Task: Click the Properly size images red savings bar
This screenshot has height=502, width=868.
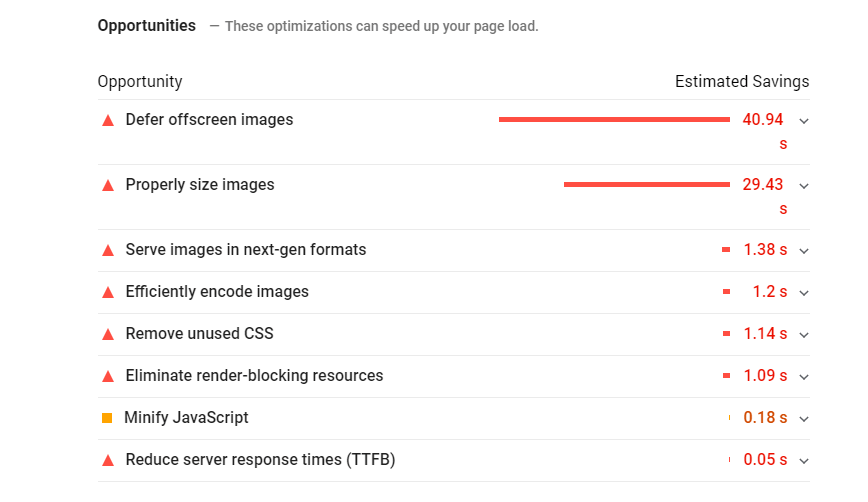Action: pos(646,185)
